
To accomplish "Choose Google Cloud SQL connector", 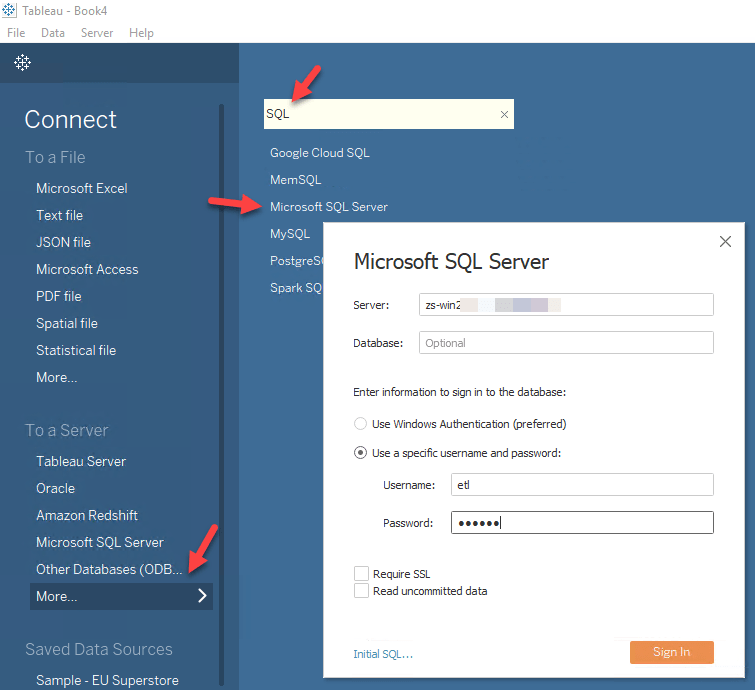I will click(320, 153).
